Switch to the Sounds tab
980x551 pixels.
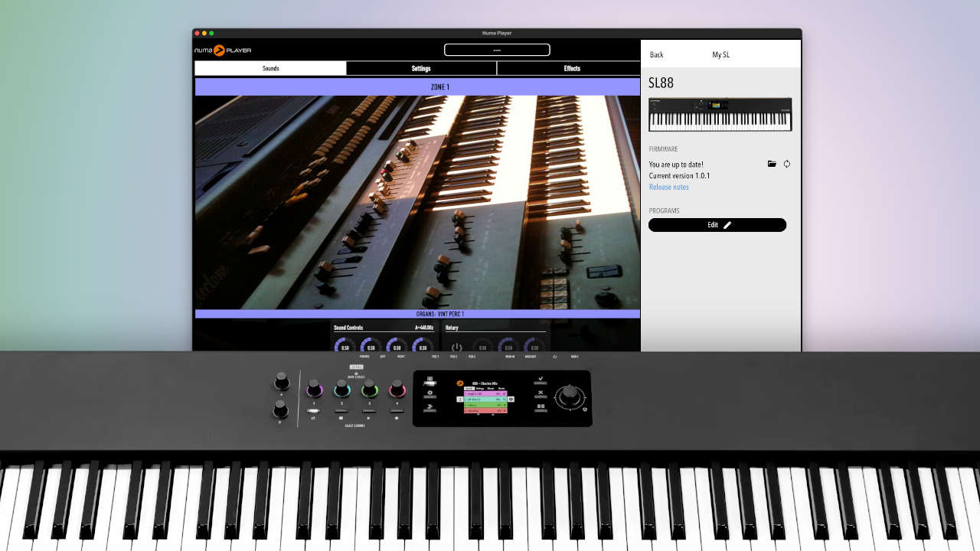coord(270,68)
